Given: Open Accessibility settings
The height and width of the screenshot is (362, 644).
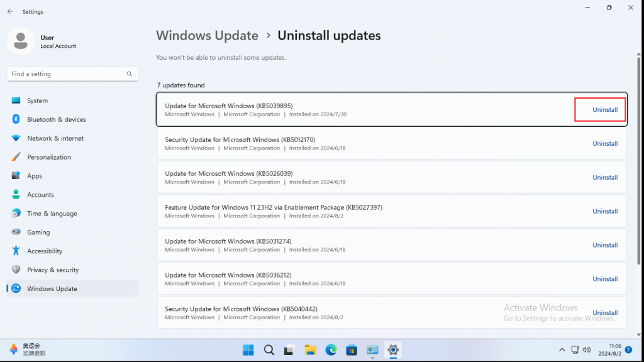Looking at the screenshot, I should click(x=72, y=251).
